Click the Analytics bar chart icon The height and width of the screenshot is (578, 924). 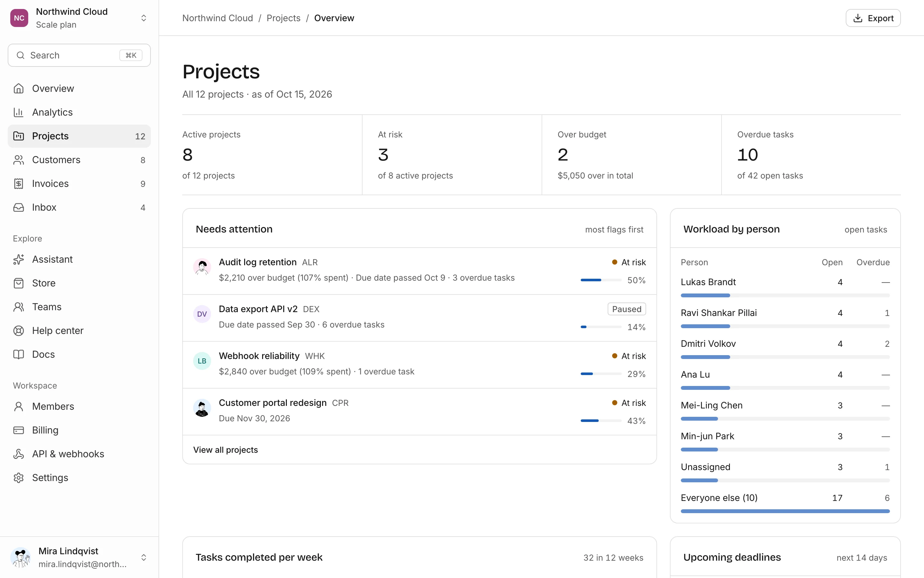tap(18, 112)
